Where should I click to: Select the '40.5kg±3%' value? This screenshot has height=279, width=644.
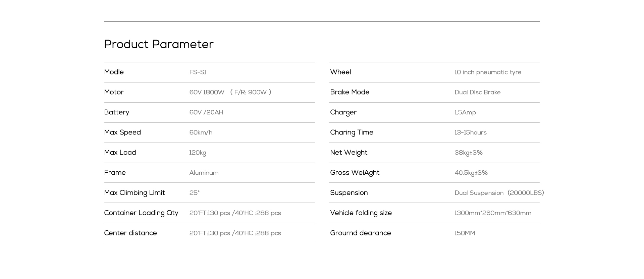471,173
